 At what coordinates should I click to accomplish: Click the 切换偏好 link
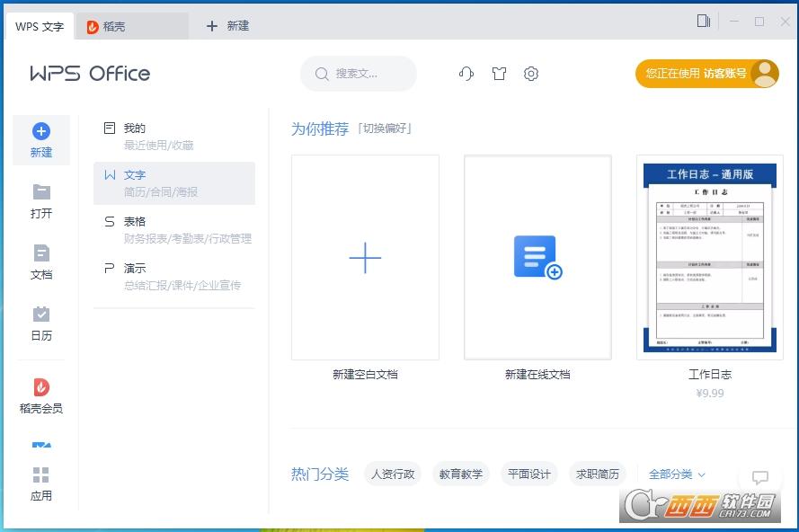click(385, 129)
